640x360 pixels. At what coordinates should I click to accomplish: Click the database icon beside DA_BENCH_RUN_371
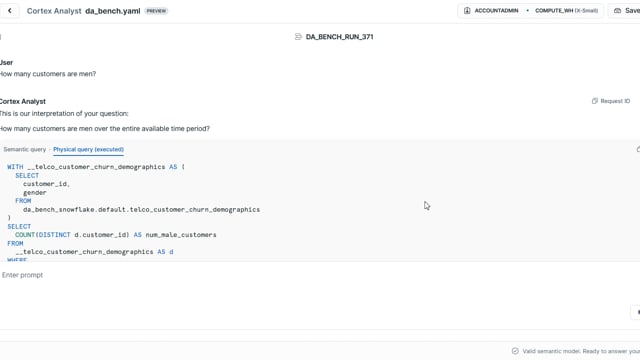(298, 37)
